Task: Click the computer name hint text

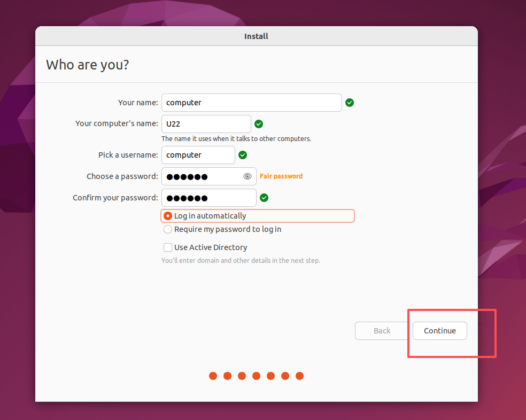Action: coord(236,138)
